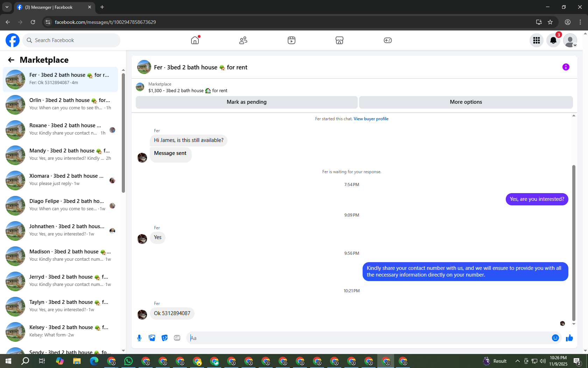Click the chat messages scrollbar
The image size is (588, 368).
574,243
